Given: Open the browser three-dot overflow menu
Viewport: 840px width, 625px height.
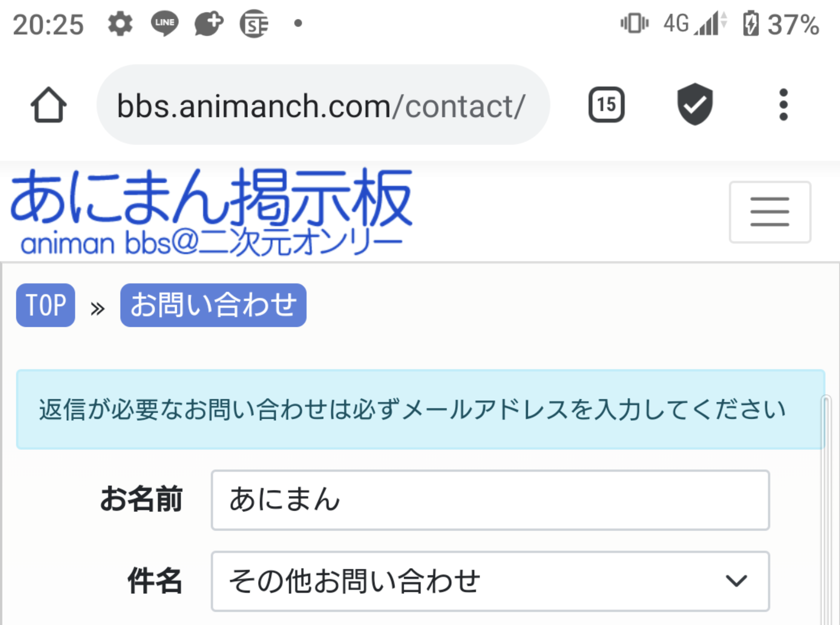Looking at the screenshot, I should (783, 105).
